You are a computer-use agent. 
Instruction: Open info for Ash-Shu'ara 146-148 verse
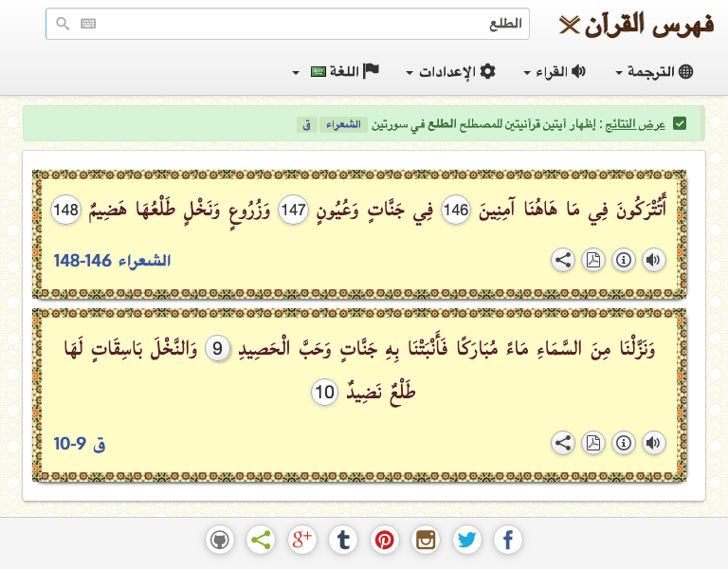point(624,261)
